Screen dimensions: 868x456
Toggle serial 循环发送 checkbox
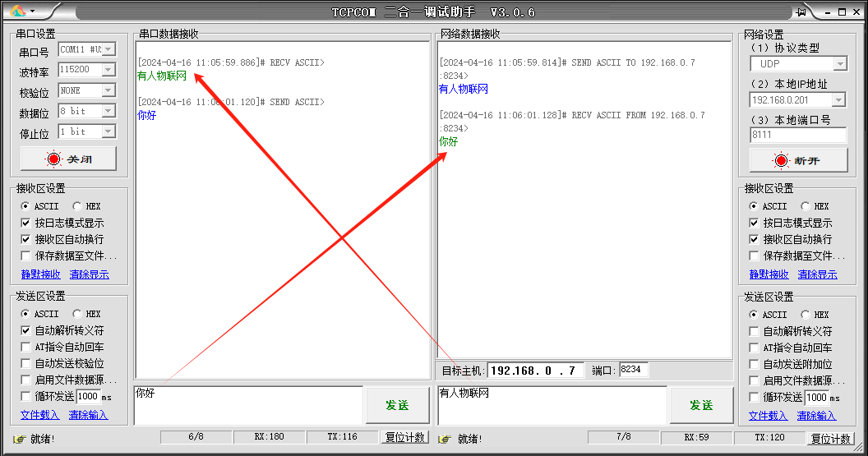tap(25, 396)
